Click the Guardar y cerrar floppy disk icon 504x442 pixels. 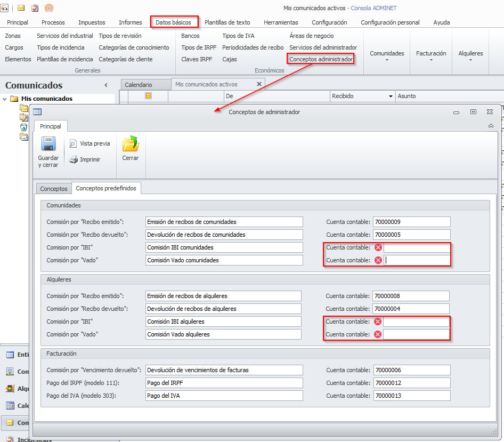(x=48, y=144)
